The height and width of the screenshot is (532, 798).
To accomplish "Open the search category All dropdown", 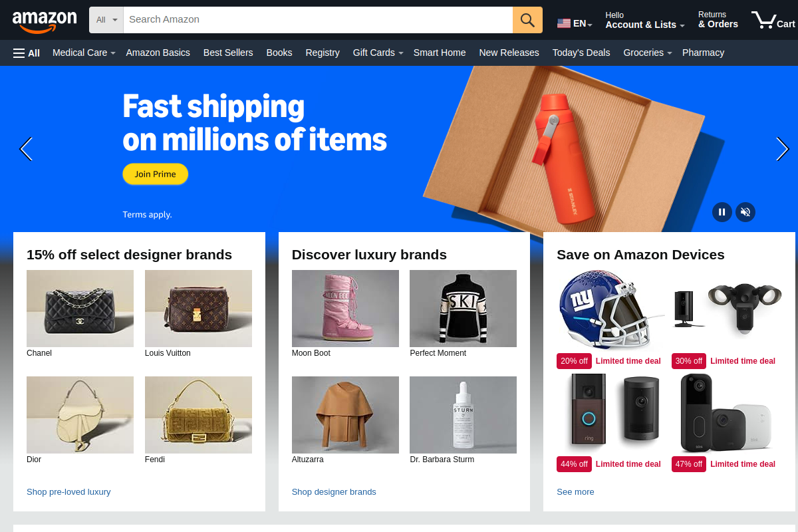I will (x=106, y=20).
